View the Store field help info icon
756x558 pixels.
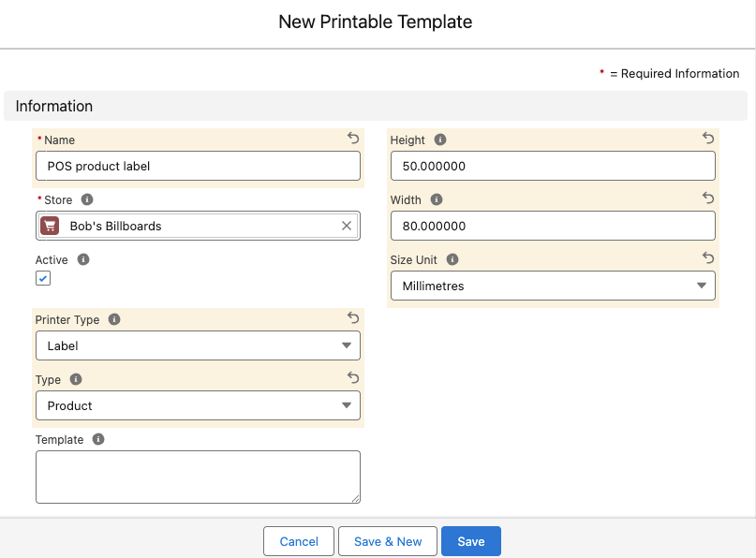[86, 199]
